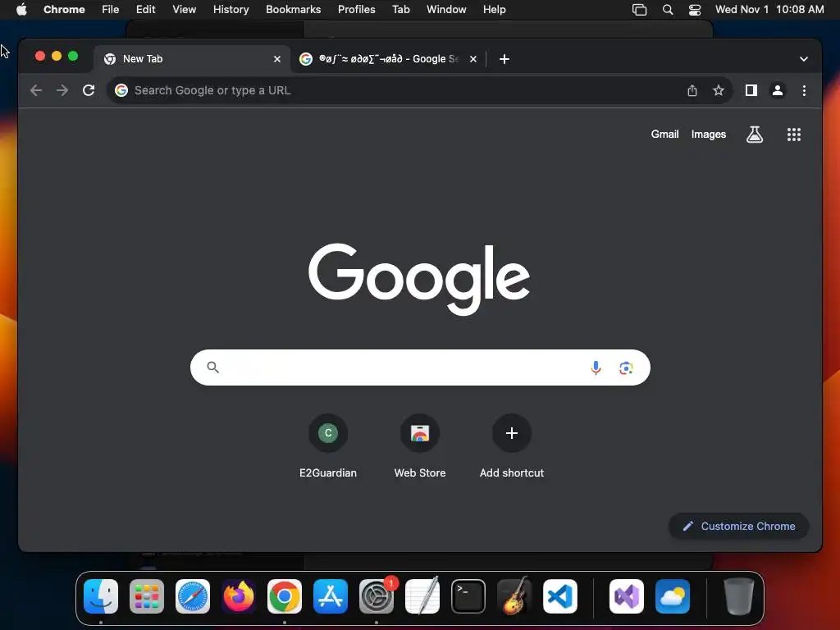The image size is (840, 630).
Task: Reload the current page
Action: pyautogui.click(x=89, y=90)
